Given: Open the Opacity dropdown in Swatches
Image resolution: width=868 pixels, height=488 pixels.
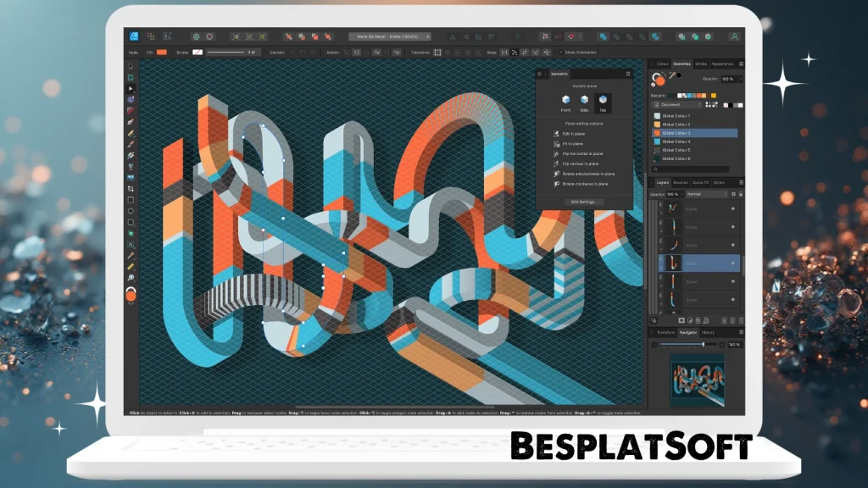Looking at the screenshot, I should [739, 78].
